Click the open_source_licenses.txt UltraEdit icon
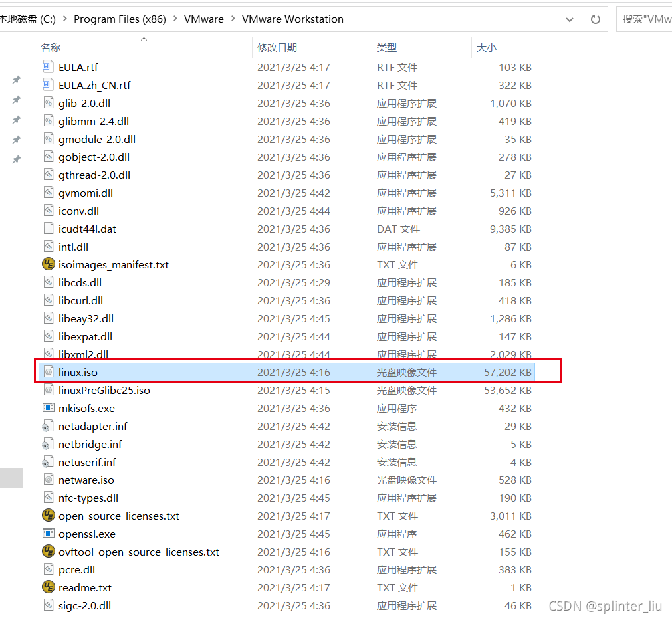This screenshot has height=620, width=672. tap(49, 515)
